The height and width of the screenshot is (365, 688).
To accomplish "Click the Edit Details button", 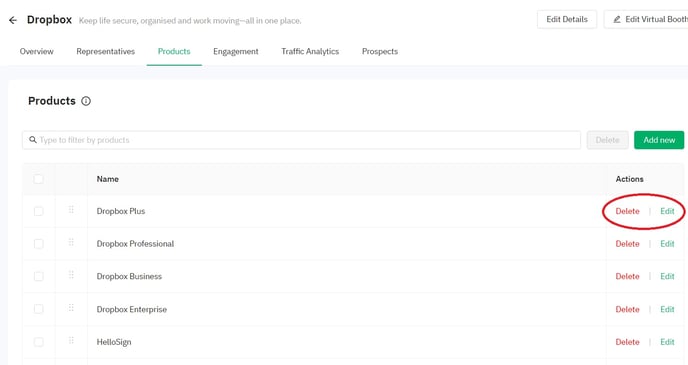I will (x=567, y=19).
